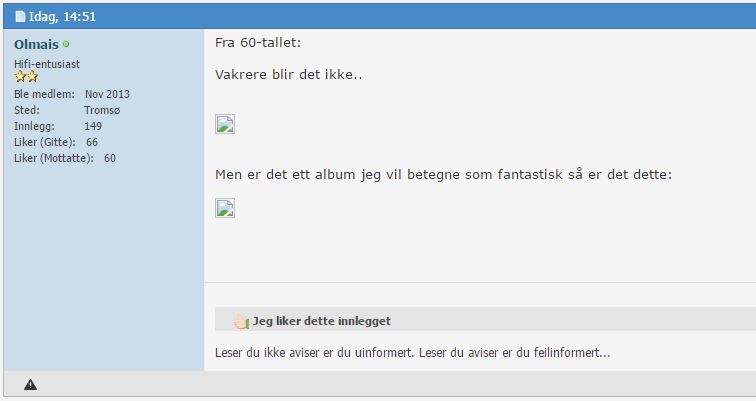Click the Hifi-entusiast user title
The image size is (756, 401).
[x=47, y=64]
